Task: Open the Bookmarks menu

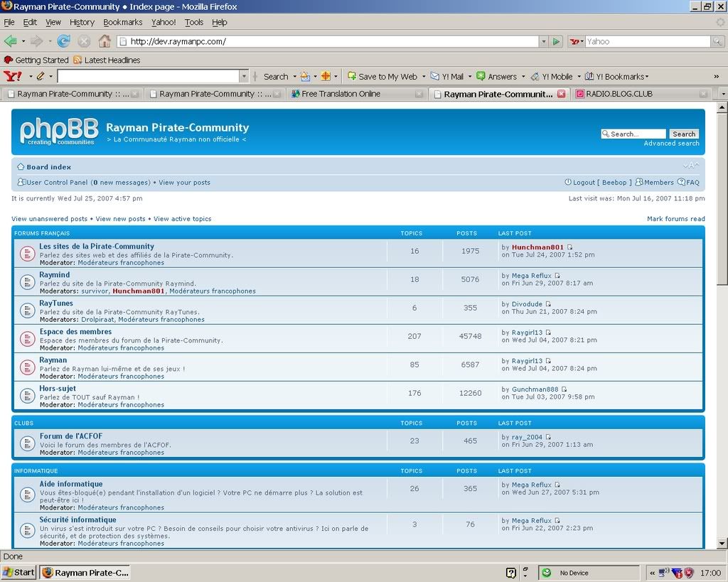Action: tap(122, 22)
